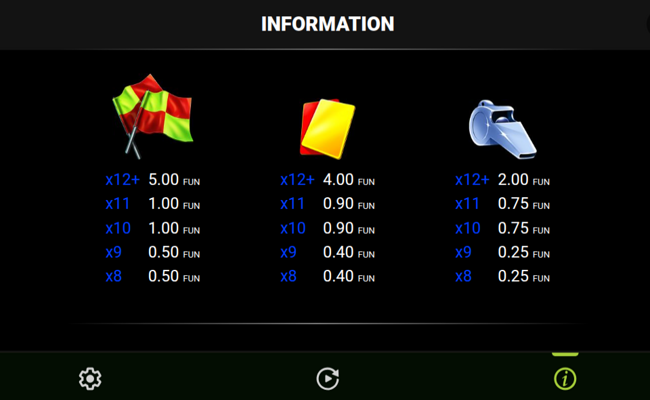Click the x11 label under the whistle
The height and width of the screenshot is (400, 650).
[468, 204]
